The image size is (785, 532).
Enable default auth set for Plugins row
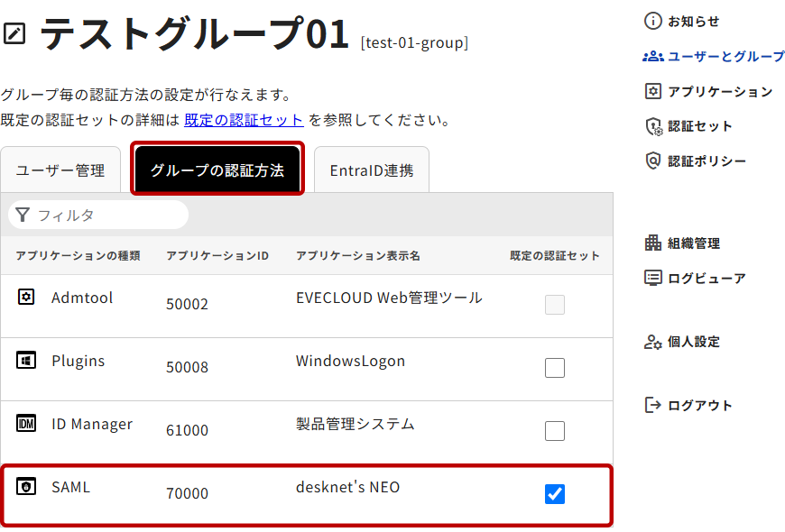coord(555,368)
